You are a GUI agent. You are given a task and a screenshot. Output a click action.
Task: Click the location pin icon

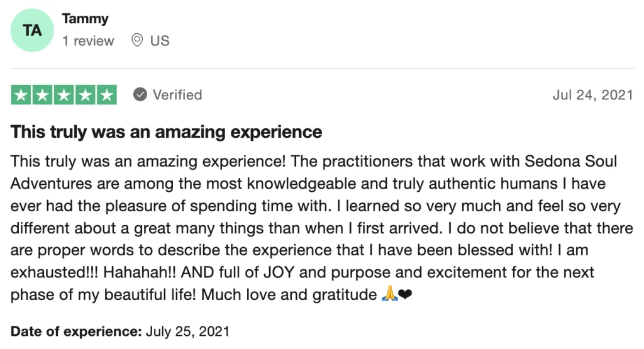pos(136,40)
